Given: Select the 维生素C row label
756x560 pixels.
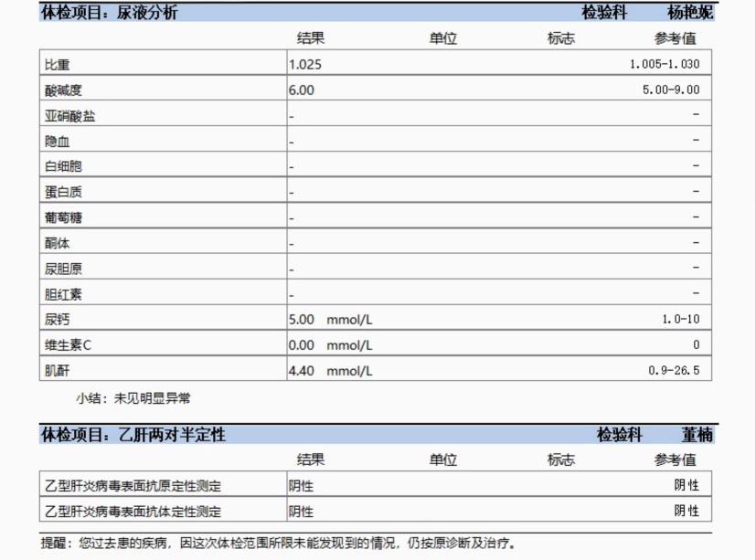Looking at the screenshot, I should click(68, 345).
